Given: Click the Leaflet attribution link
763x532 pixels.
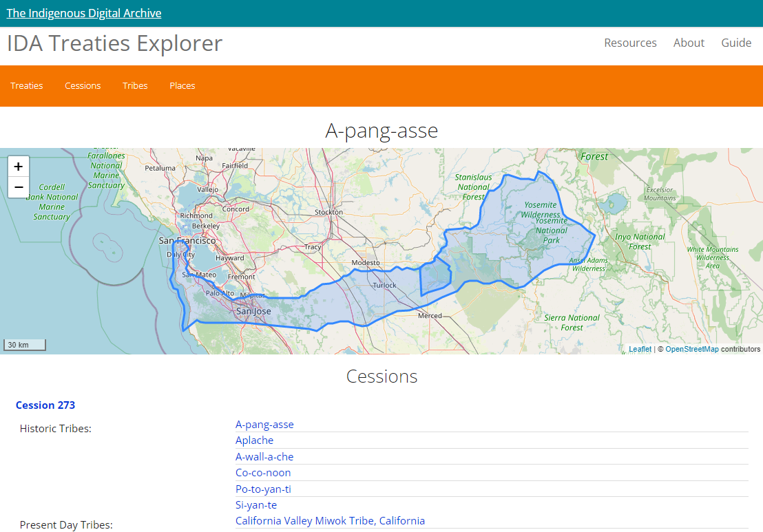Looking at the screenshot, I should click(640, 350).
